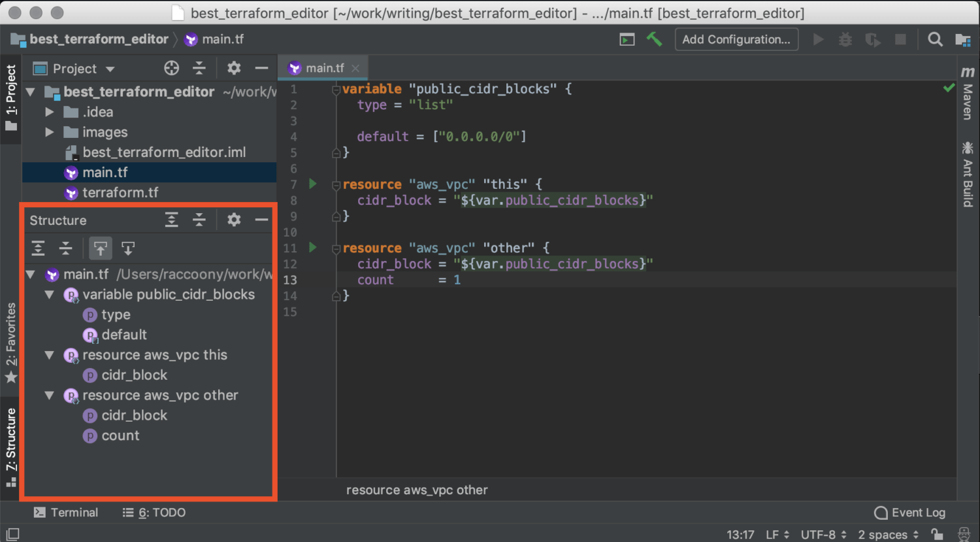
Task: Click the Debug bug icon in top toolbar
Action: [x=845, y=39]
